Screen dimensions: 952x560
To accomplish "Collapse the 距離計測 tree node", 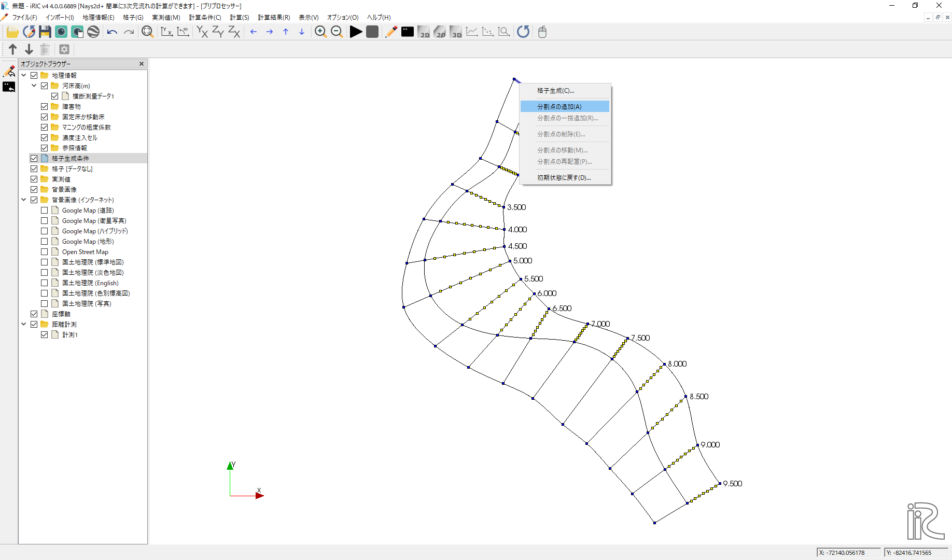I will pos(24,325).
